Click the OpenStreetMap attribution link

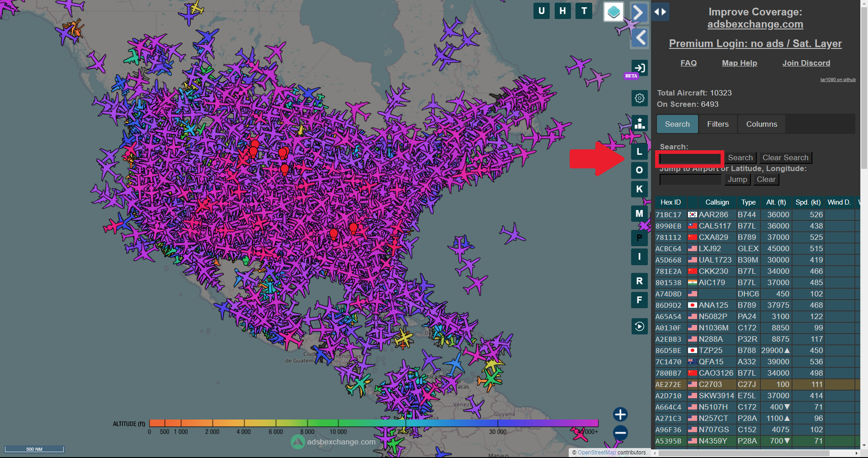(597, 453)
